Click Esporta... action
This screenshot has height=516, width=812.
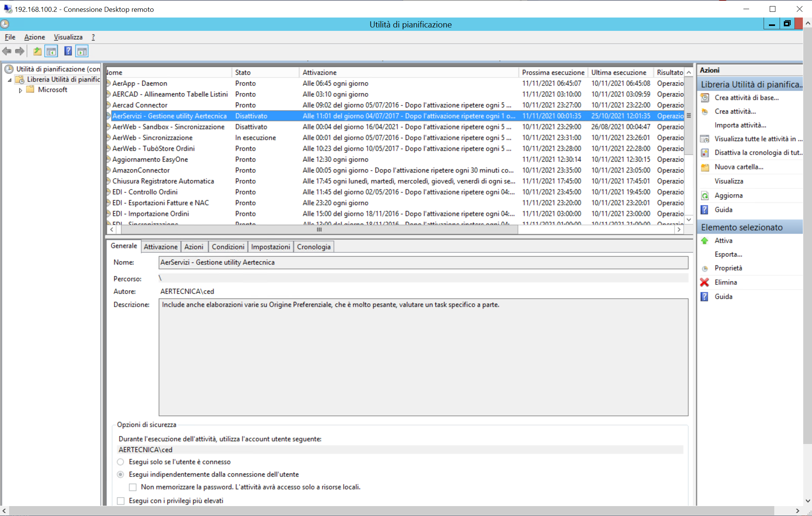729,254
